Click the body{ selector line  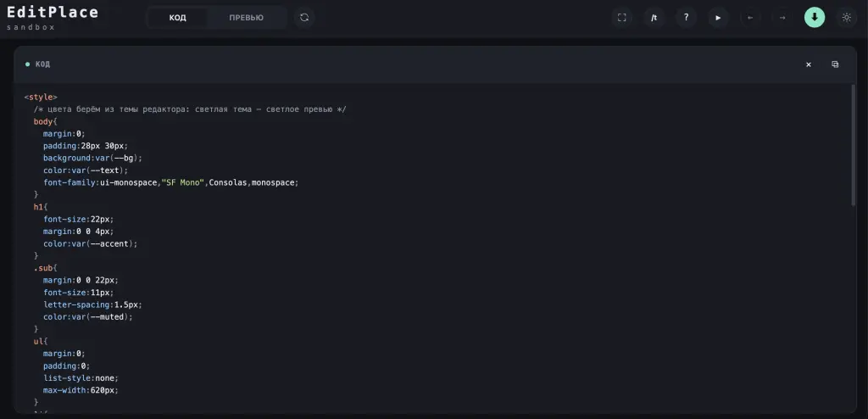coord(46,121)
